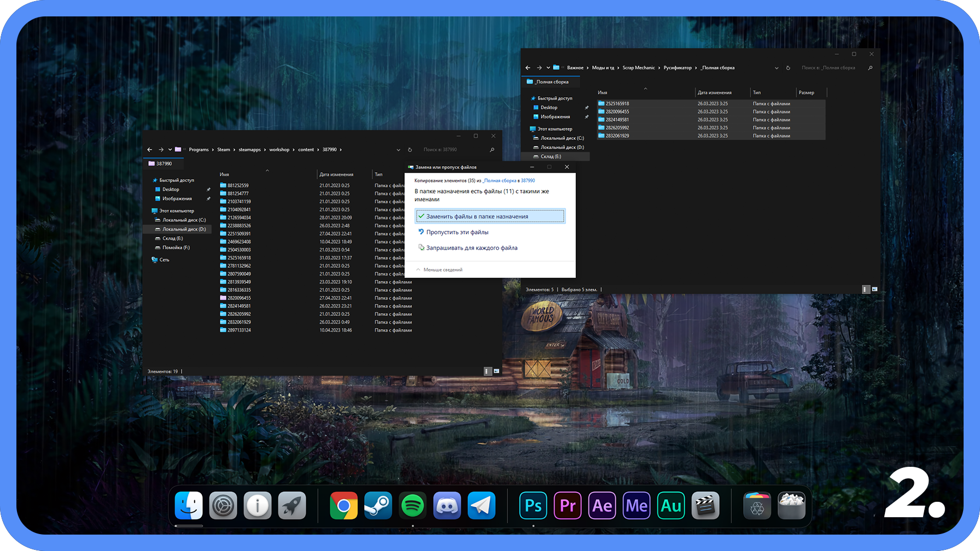Open Google Chrome from the dock
Screen dimensions: 980x551
[343, 506]
